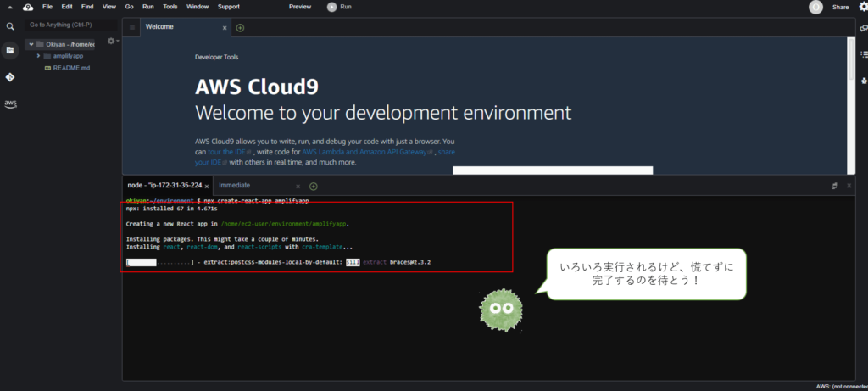Open the Tools menu
Viewport: 868px width, 391px height.
click(170, 7)
